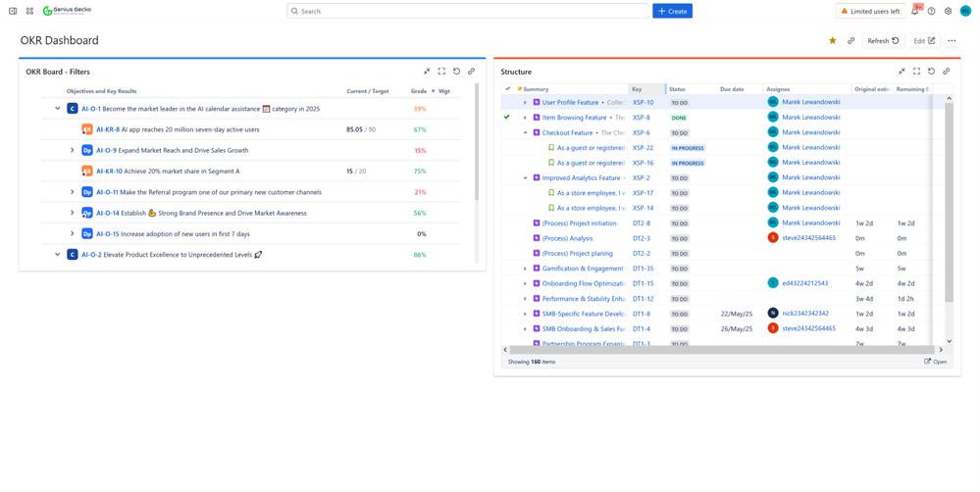Open the dashboard more actions menu

click(x=952, y=40)
